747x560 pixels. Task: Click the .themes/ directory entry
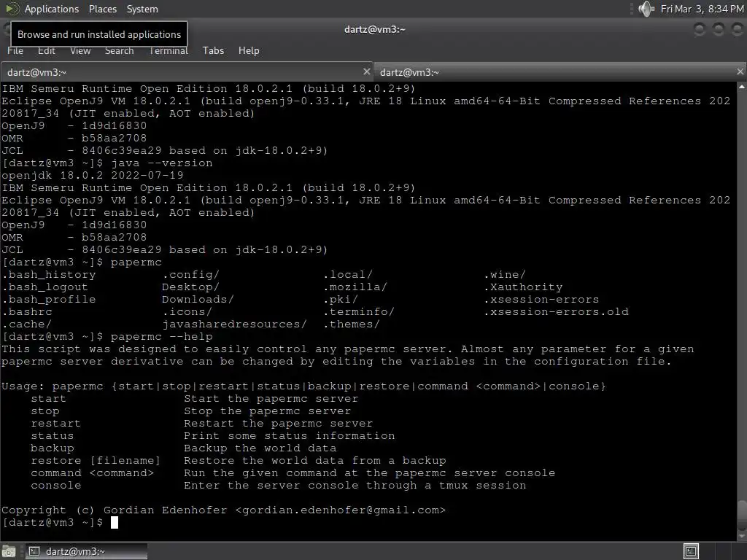[352, 324]
